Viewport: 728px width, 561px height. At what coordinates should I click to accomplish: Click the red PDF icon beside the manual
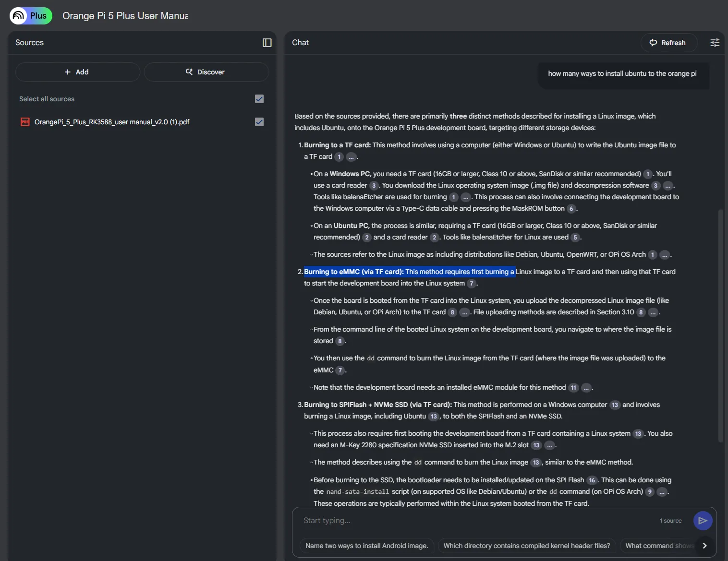25,122
